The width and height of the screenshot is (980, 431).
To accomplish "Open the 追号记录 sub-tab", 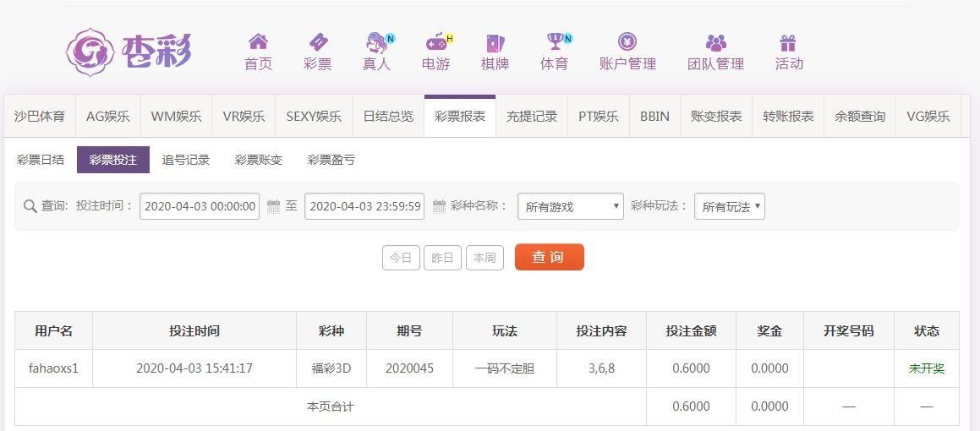I will pyautogui.click(x=186, y=160).
